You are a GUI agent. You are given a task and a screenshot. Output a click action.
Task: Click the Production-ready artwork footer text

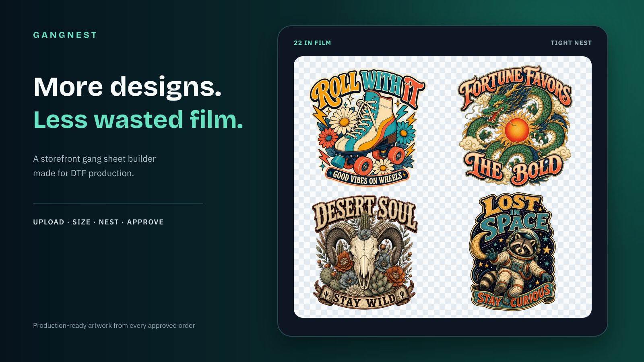pyautogui.click(x=114, y=325)
